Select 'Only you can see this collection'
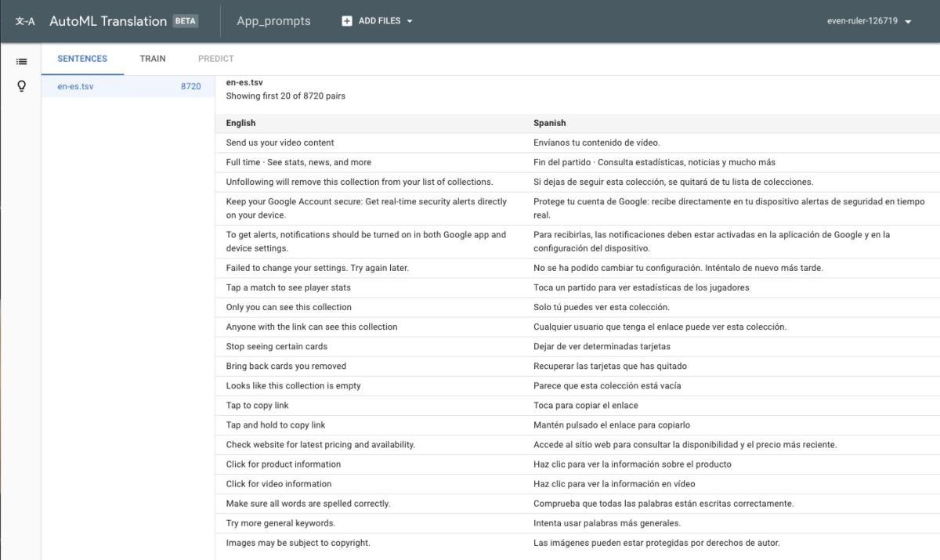Screen dimensions: 940x560 pyautogui.click(x=288, y=307)
